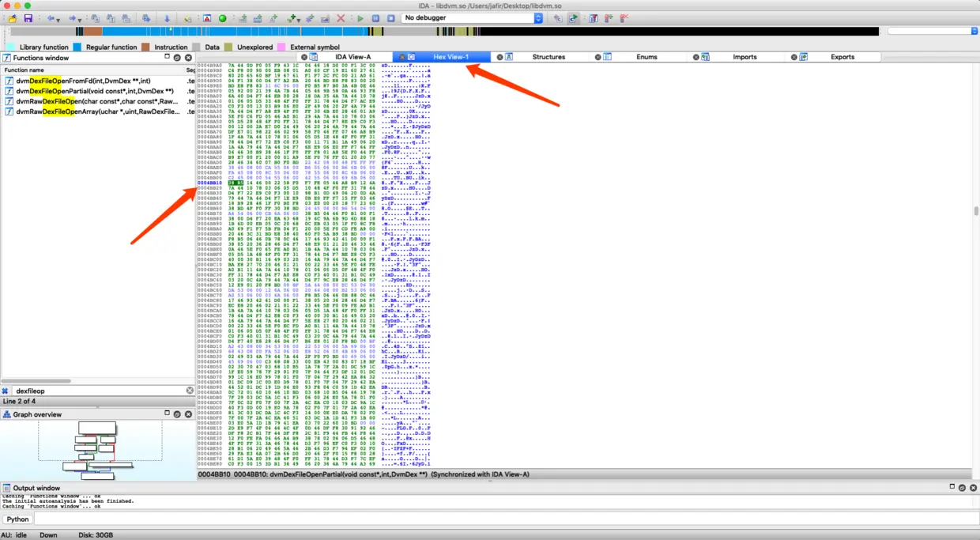The image size is (980, 540).
Task: Open the back-history dropdown arrow
Action: 58,19
